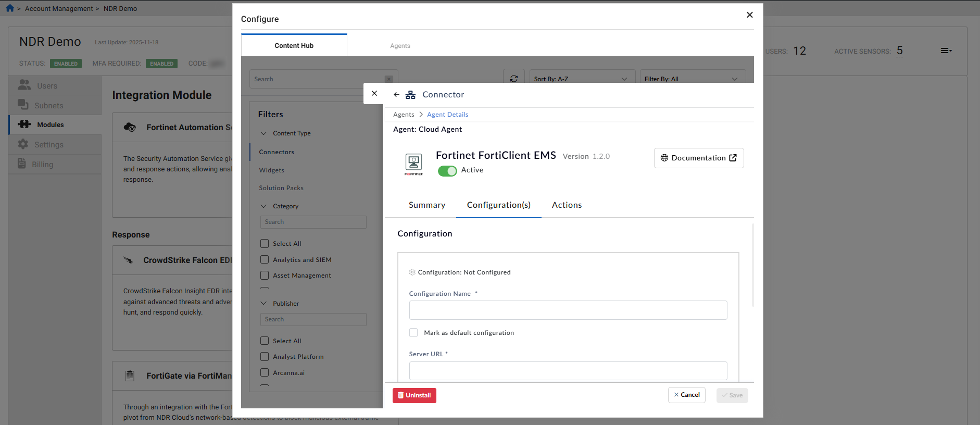Check Mark as default configuration
This screenshot has width=980, height=425.
click(x=413, y=333)
